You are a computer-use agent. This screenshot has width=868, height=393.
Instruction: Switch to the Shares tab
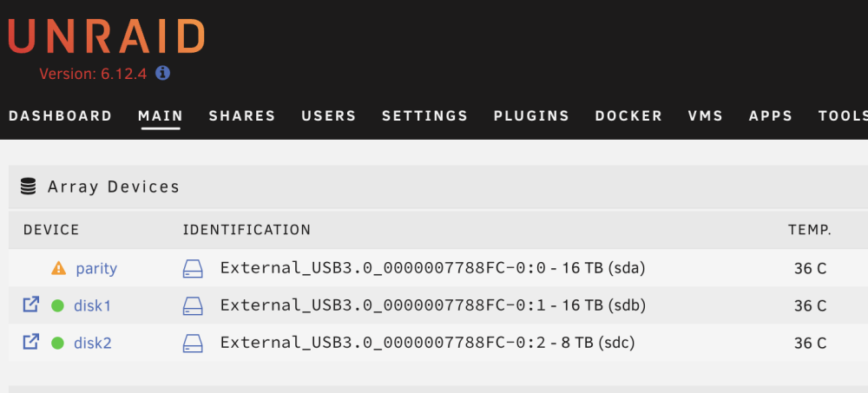pyautogui.click(x=242, y=115)
